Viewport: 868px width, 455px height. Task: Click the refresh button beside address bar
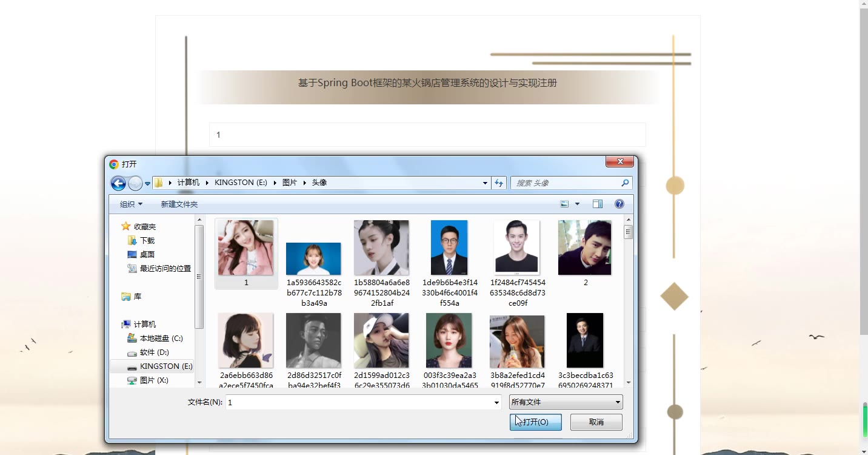[x=499, y=183]
